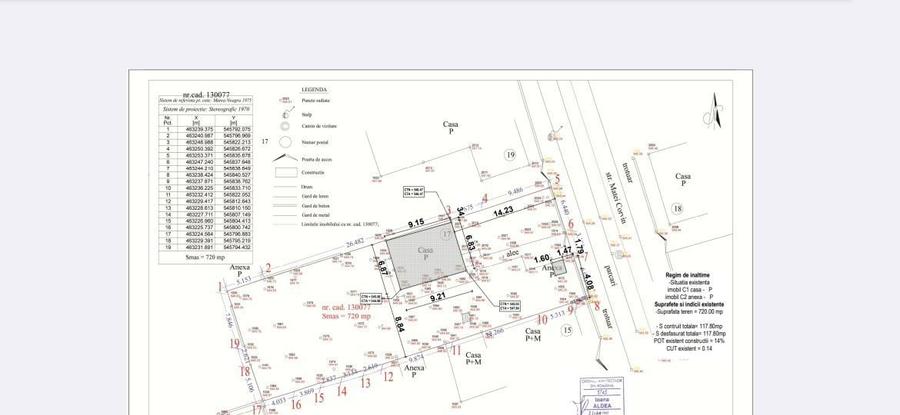Click the bold 14.23 dimension label

503,212
